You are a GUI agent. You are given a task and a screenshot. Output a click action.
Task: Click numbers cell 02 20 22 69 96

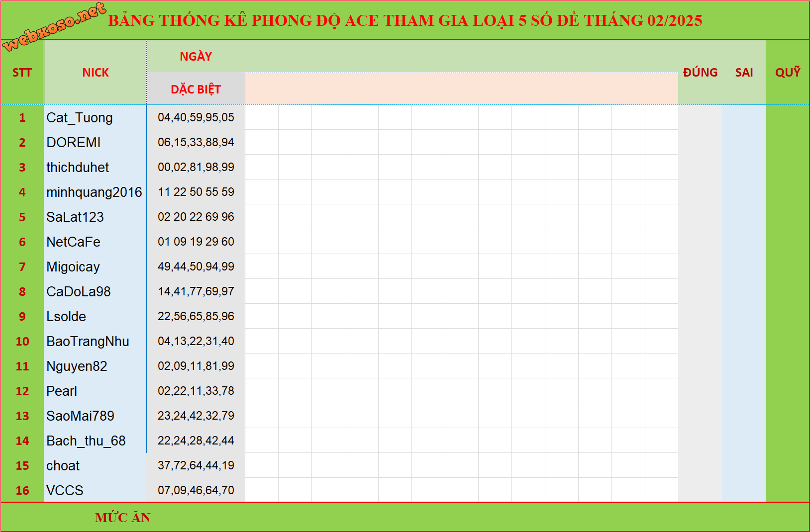(x=196, y=217)
